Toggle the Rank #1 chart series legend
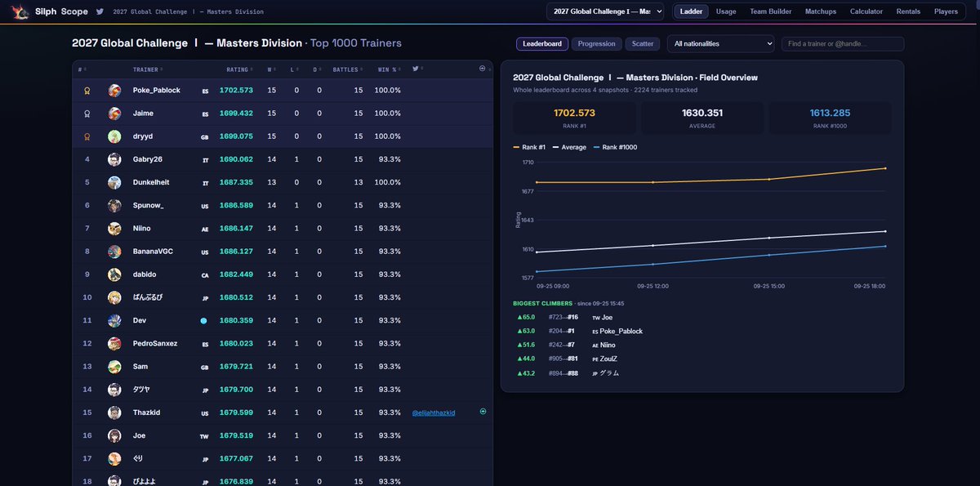Viewport: 980px width, 486px height. coord(530,147)
